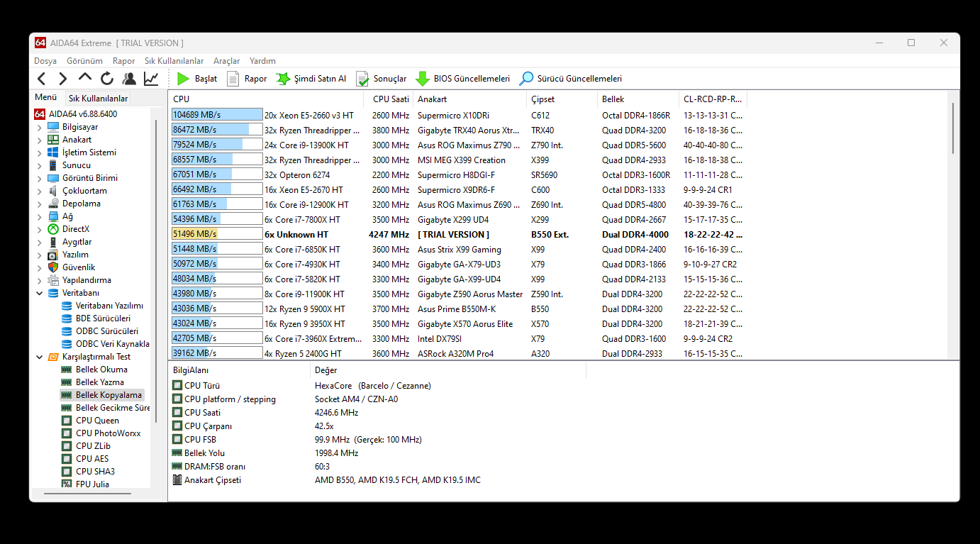Click the Bilgisayar monitor icon in tree
Viewport: 980px width, 544px height.
(x=52, y=127)
